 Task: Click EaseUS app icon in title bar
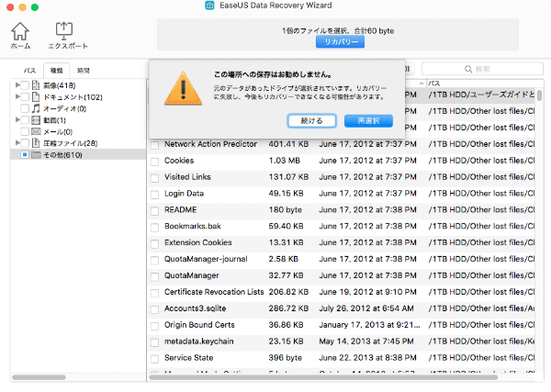(x=209, y=6)
